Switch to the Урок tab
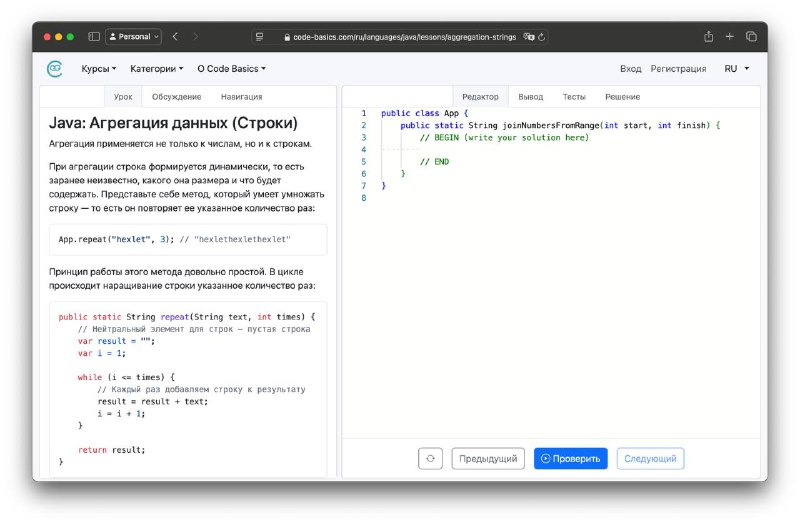The height and width of the screenshot is (524, 800). point(123,96)
